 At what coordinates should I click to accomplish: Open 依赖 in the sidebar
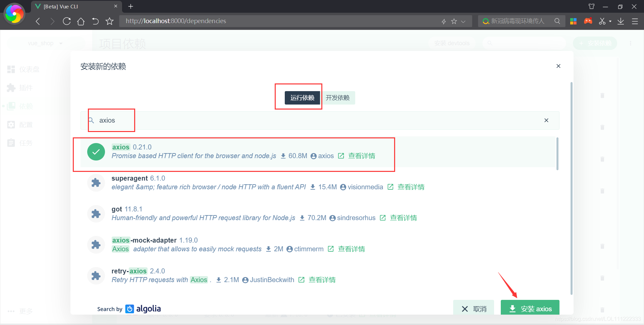(20, 106)
